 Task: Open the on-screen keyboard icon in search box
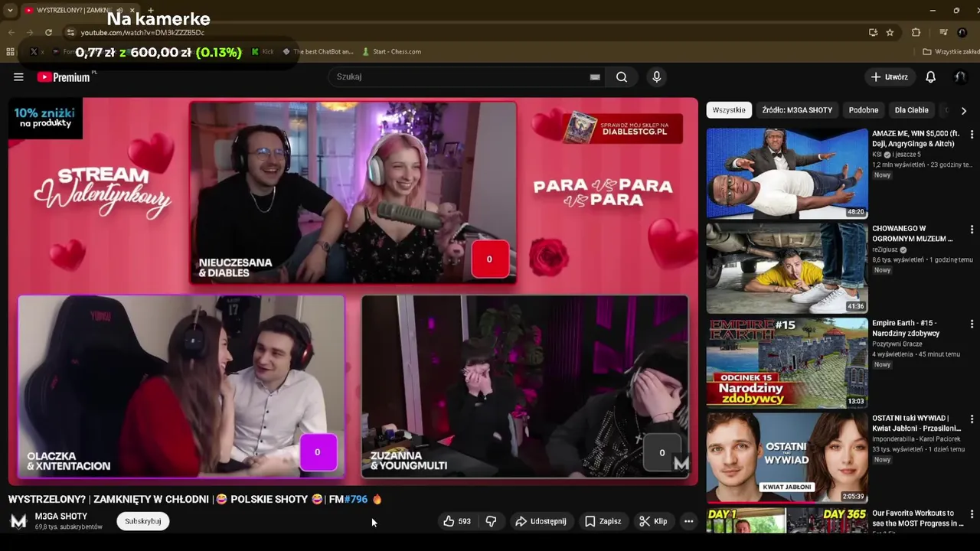click(x=595, y=77)
